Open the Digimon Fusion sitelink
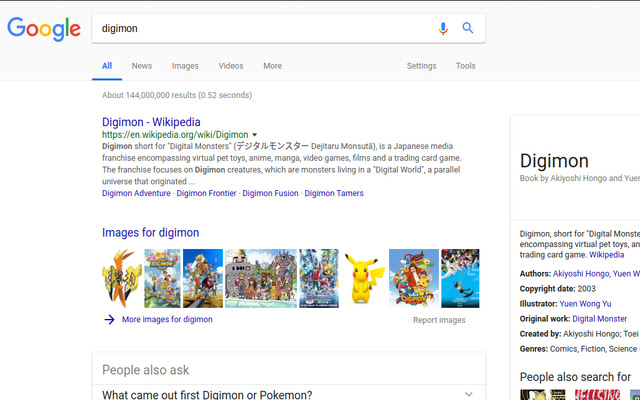The height and width of the screenshot is (400, 640). click(x=270, y=193)
